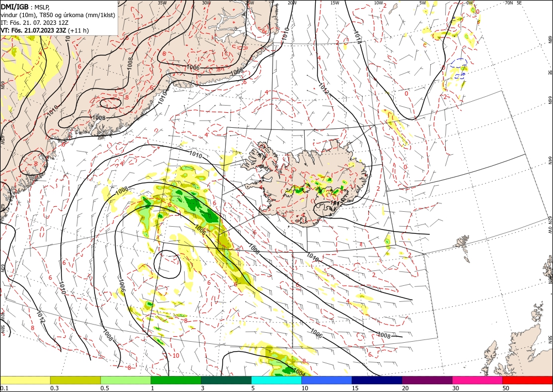Click the olive 0.3–0.5 mm legend swatch
The height and width of the screenshot is (392, 553).
(75, 380)
